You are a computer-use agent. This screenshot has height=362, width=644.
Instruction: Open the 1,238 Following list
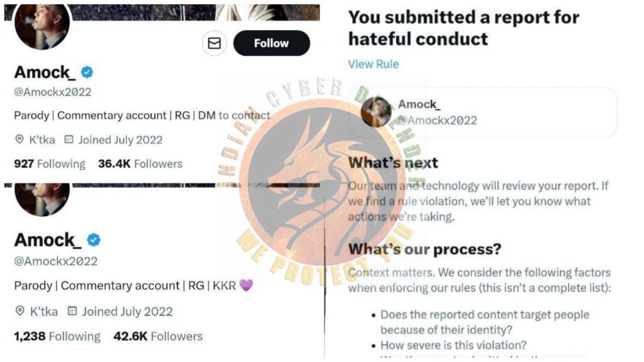point(57,336)
